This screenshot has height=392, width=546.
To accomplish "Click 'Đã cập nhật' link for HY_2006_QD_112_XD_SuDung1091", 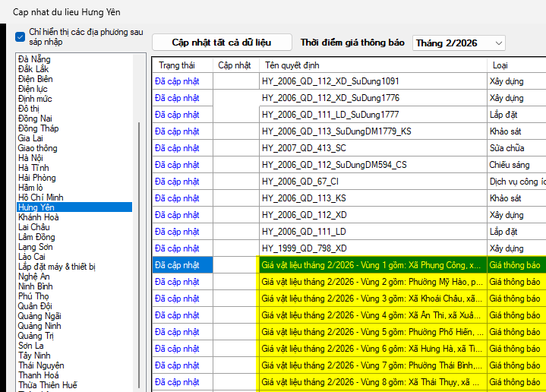I will coord(177,81).
